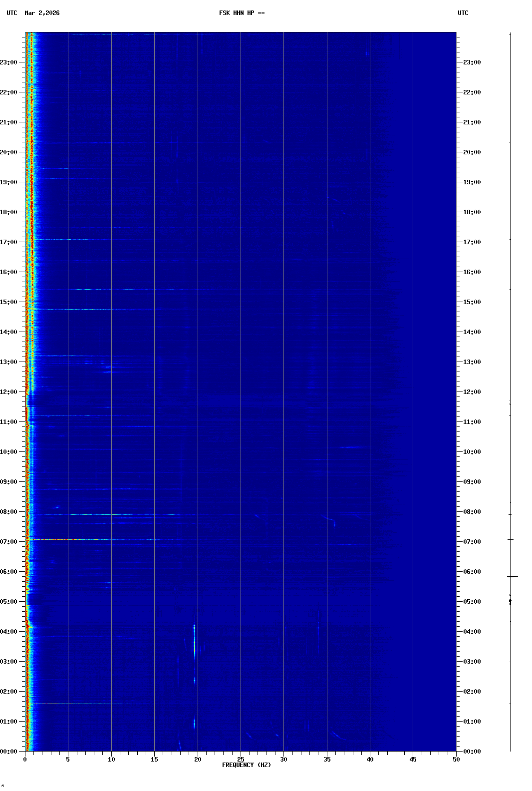
Task: Click the FREQUENCY (HZ) axis label
Action: 247,765
